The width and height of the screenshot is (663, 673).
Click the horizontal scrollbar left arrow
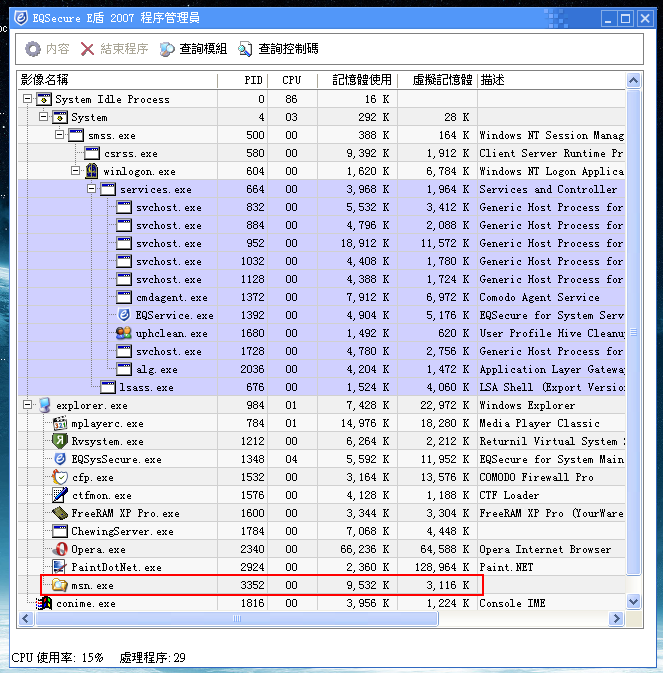[26, 618]
